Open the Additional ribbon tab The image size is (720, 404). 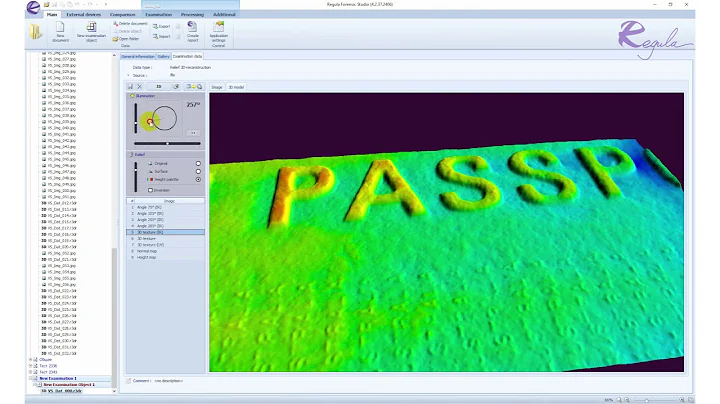[x=224, y=15]
